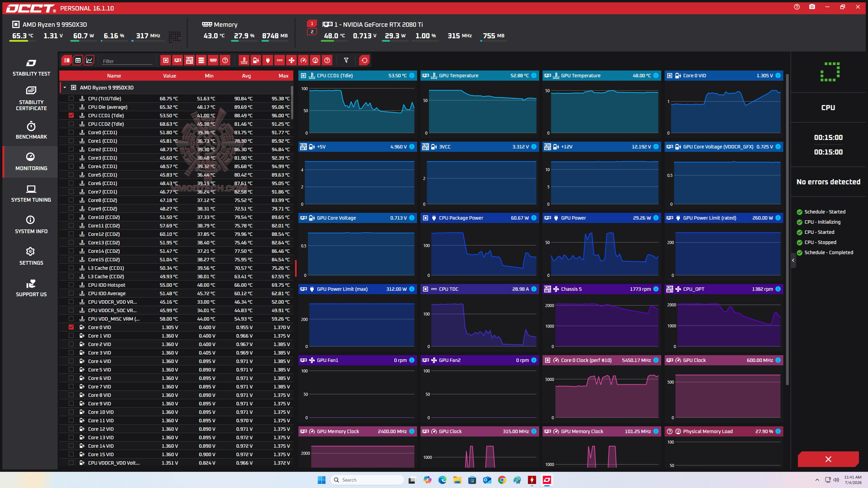Toggle the motherboard device filter icon
This screenshot has height=488, width=868.
(189, 60)
